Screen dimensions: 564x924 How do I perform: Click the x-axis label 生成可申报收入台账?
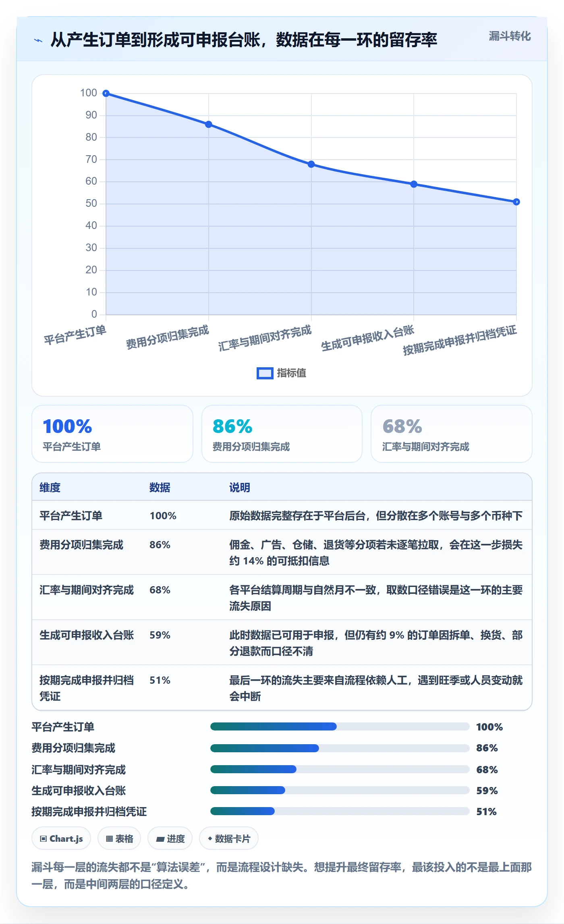coord(367,338)
